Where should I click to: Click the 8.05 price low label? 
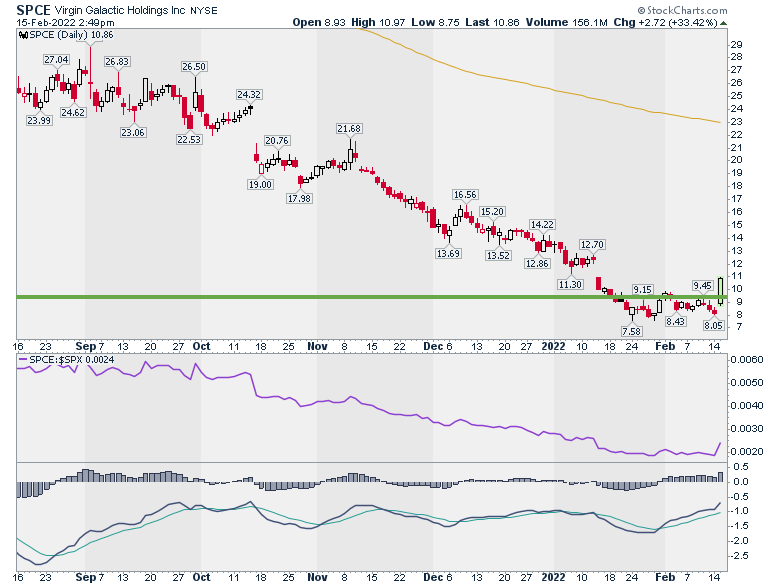(713, 325)
